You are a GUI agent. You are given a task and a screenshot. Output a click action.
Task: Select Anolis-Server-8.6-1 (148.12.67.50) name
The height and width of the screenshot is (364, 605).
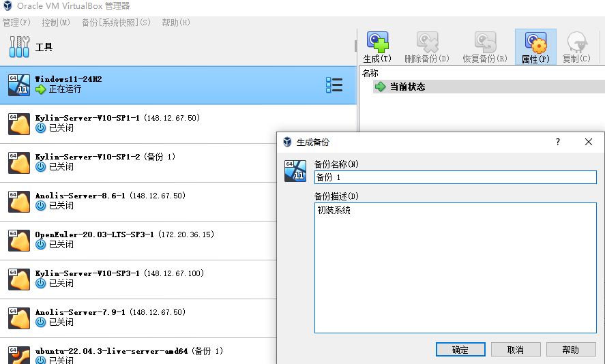pyautogui.click(x=110, y=196)
